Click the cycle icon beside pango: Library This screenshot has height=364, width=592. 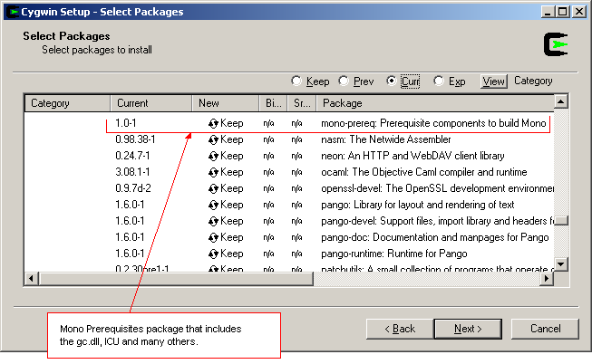point(213,205)
